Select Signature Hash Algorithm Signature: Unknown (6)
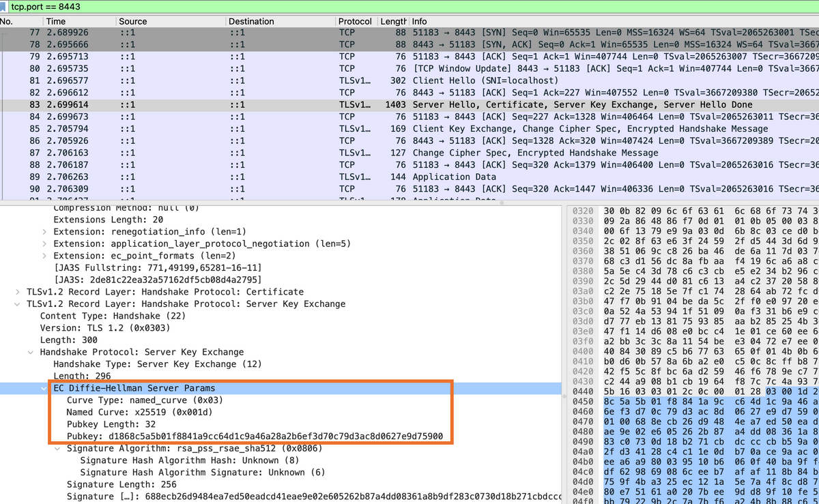This screenshot has width=819, height=504. tap(203, 473)
